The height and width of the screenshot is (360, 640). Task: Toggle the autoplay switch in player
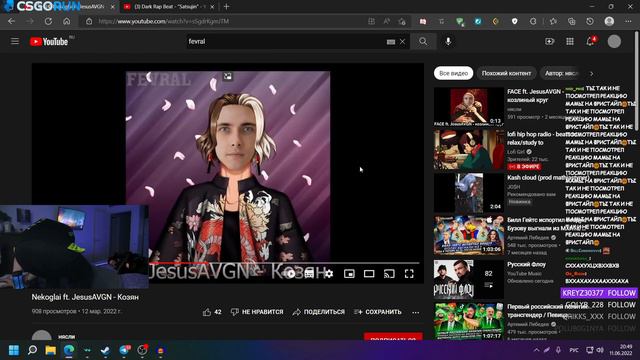290,274
